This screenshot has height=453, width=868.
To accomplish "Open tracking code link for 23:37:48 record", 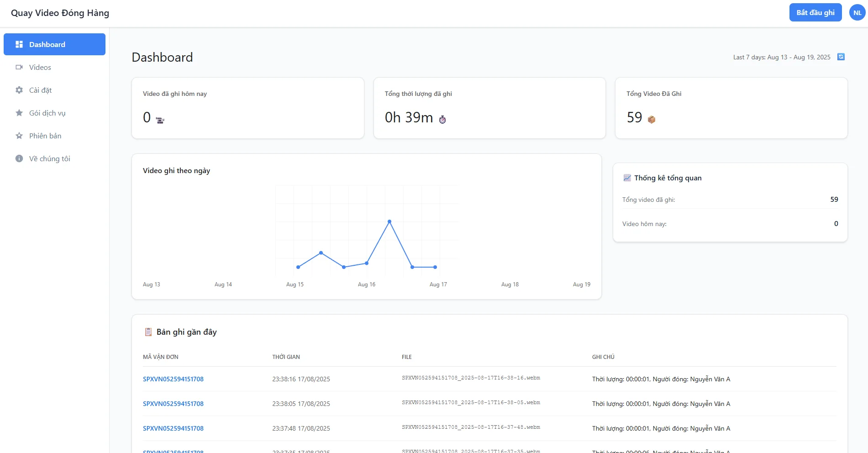I will click(x=173, y=428).
